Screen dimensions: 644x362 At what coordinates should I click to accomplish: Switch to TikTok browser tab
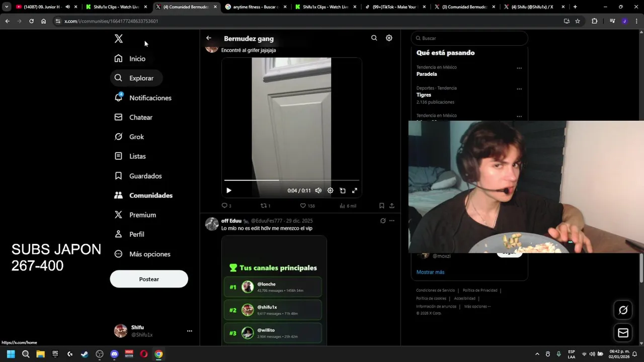395,7
